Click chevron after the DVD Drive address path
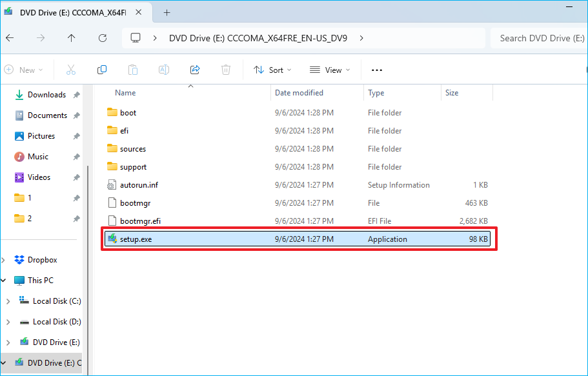The image size is (588, 376). [361, 38]
